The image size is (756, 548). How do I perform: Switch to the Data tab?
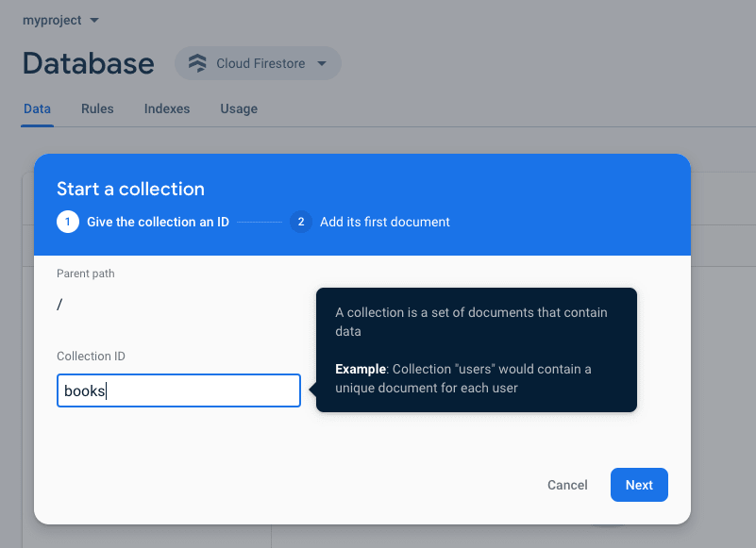[37, 108]
